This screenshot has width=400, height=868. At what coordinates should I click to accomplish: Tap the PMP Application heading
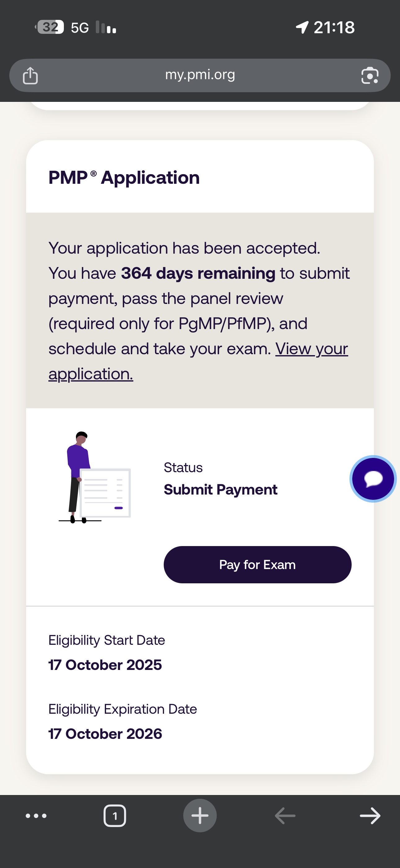[124, 178]
